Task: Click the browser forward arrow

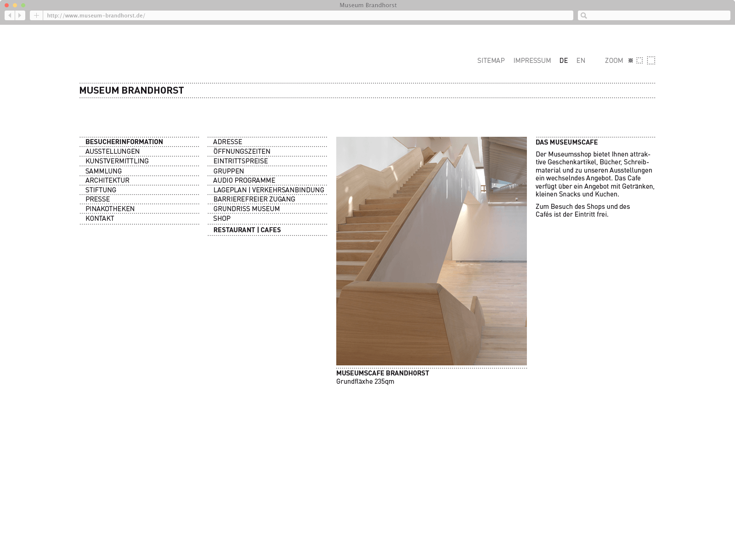Action: coord(20,16)
